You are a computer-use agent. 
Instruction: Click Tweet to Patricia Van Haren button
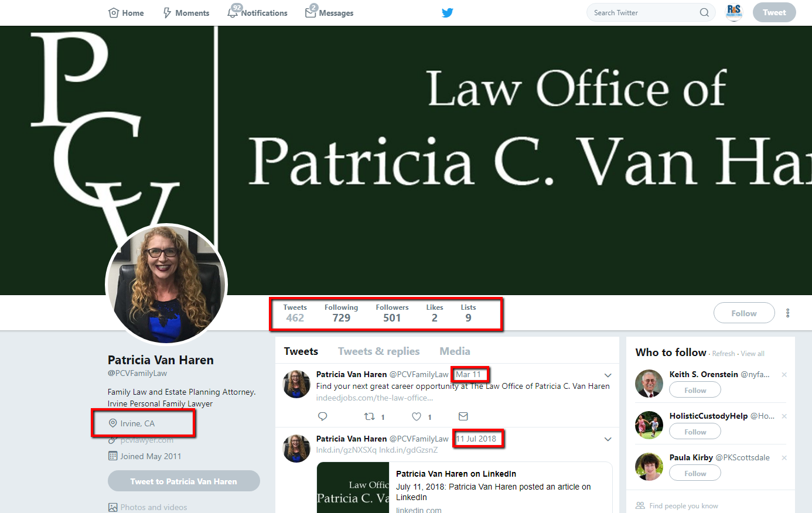[184, 481]
